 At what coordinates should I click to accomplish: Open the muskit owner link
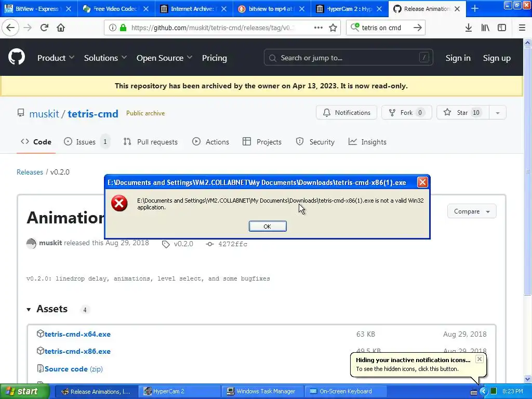(44, 114)
